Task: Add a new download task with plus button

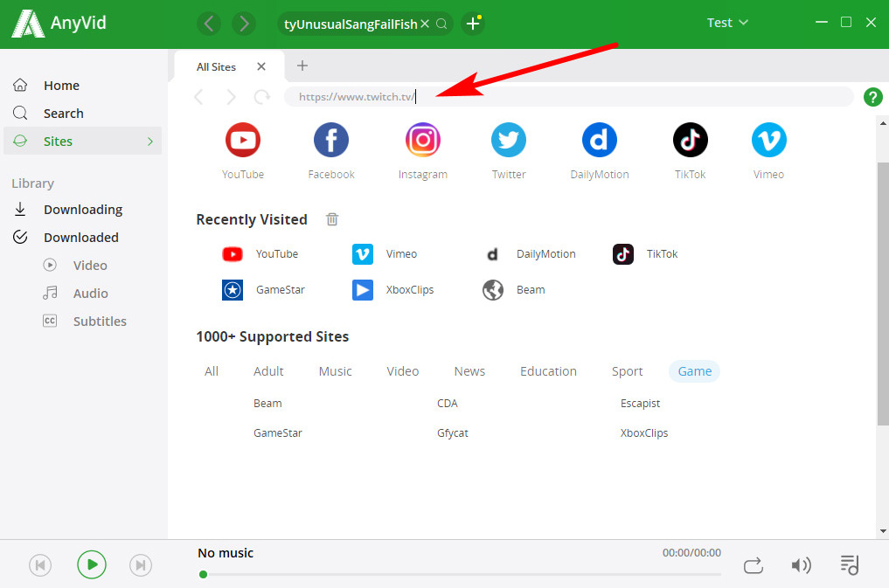Action: point(473,24)
